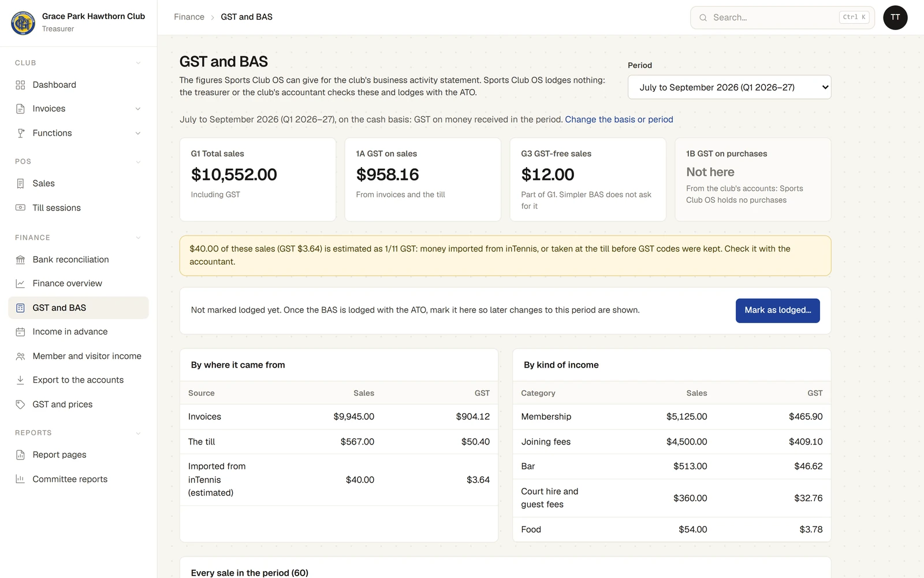The image size is (924, 578).
Task: Click the Export to the accounts download icon
Action: (20, 380)
